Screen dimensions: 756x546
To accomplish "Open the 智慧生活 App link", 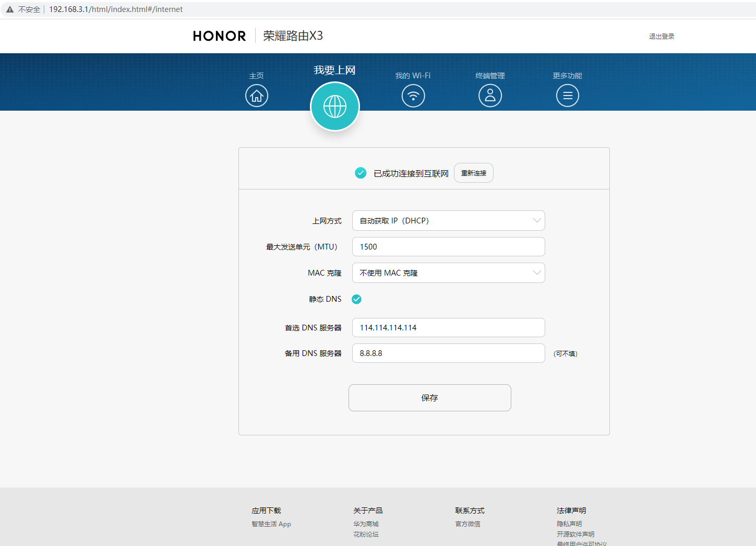I will pyautogui.click(x=271, y=524).
